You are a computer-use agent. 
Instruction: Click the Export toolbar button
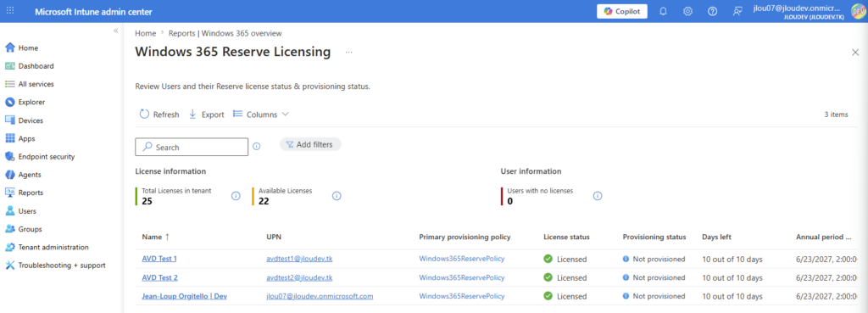[207, 115]
